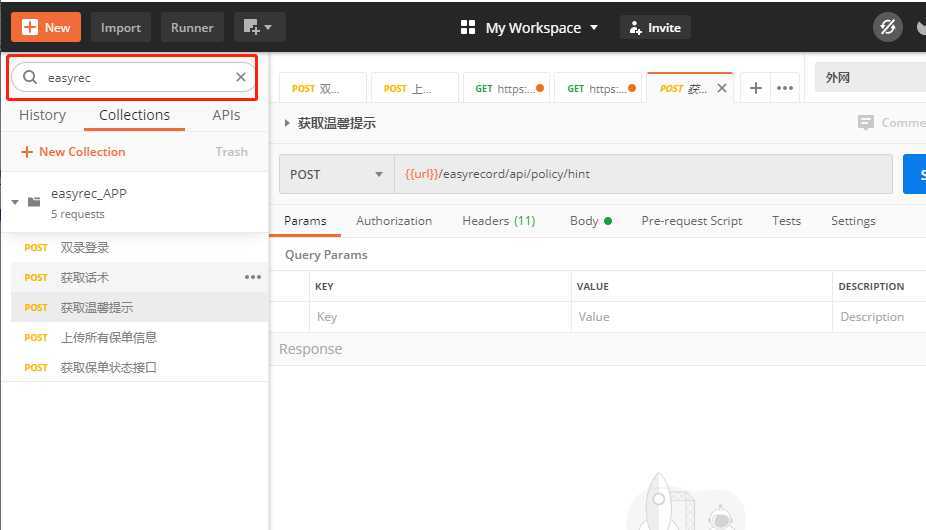This screenshot has height=530, width=926.
Task: Switch to the POST 上... request tab
Action: pyautogui.click(x=415, y=88)
